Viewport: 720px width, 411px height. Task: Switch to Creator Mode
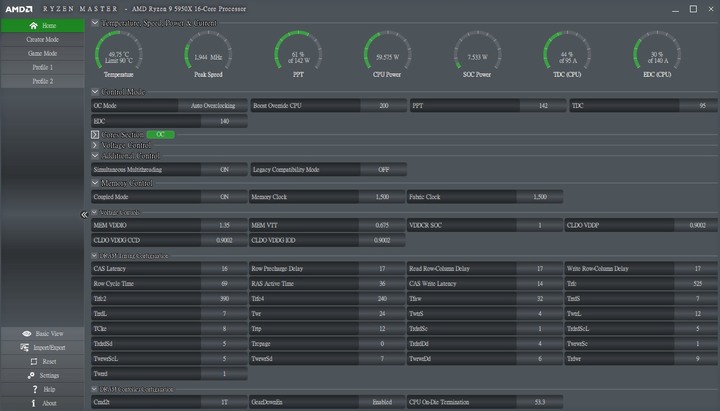point(43,39)
